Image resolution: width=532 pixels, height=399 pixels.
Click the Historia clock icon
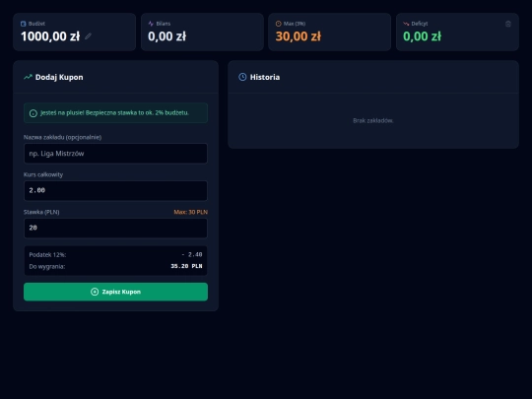[242, 77]
